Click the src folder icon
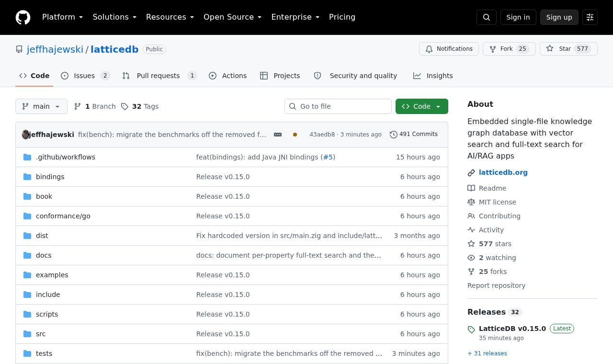The width and height of the screenshot is (613, 364). click(27, 334)
